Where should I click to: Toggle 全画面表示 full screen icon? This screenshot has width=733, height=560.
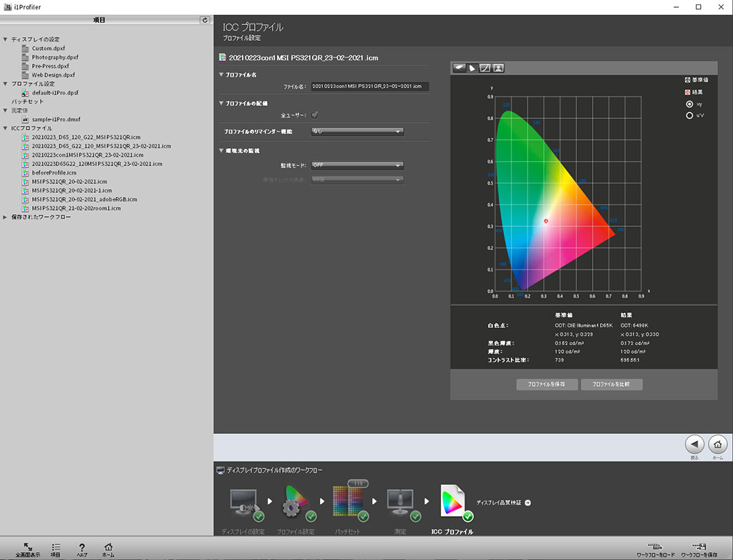click(27, 546)
